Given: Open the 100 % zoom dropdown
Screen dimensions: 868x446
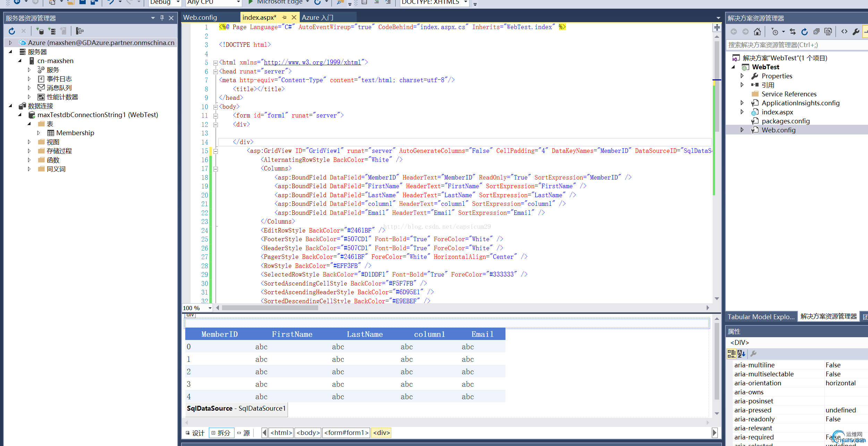Looking at the screenshot, I should pos(210,308).
